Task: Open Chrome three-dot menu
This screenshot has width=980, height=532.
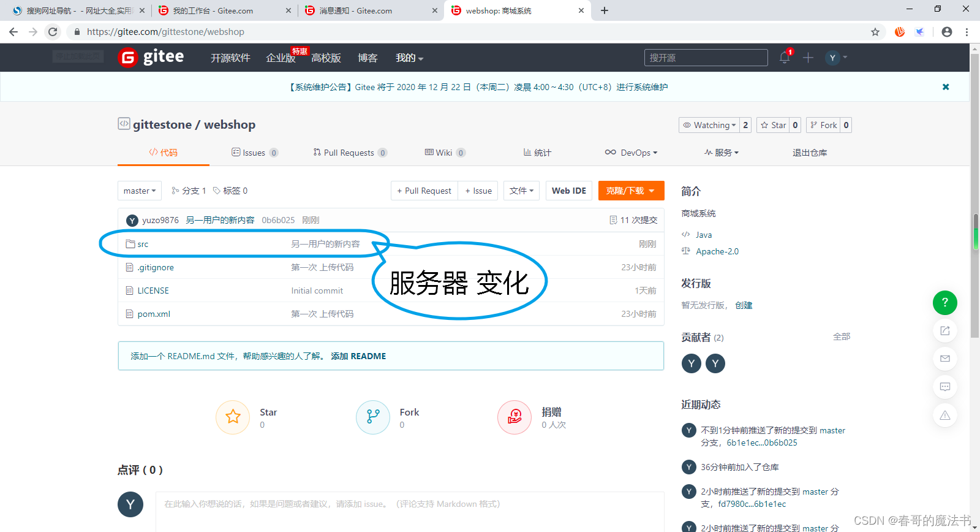Action: pyautogui.click(x=967, y=32)
